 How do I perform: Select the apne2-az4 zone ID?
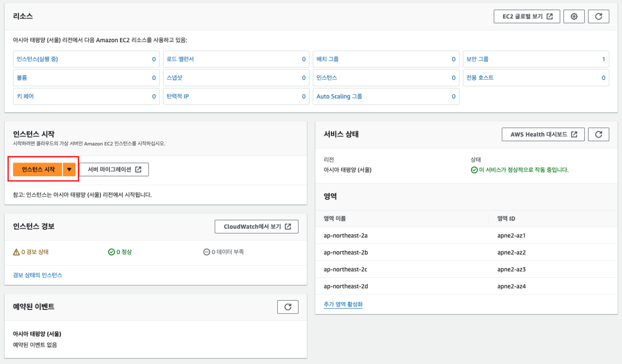[x=512, y=286]
